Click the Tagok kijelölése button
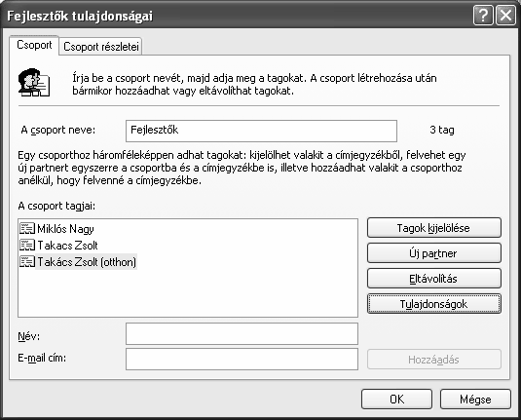521x420 pixels. click(x=434, y=228)
